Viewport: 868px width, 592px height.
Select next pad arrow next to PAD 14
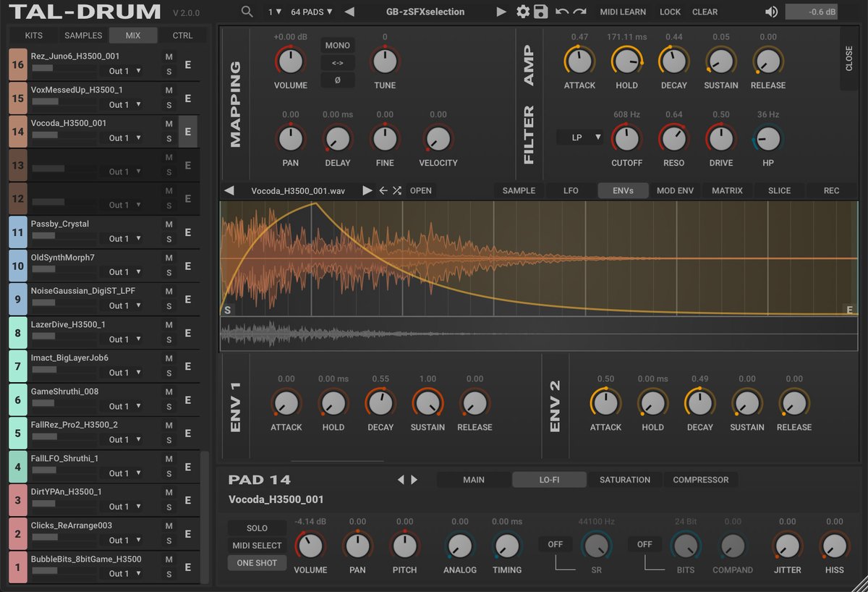[414, 479]
